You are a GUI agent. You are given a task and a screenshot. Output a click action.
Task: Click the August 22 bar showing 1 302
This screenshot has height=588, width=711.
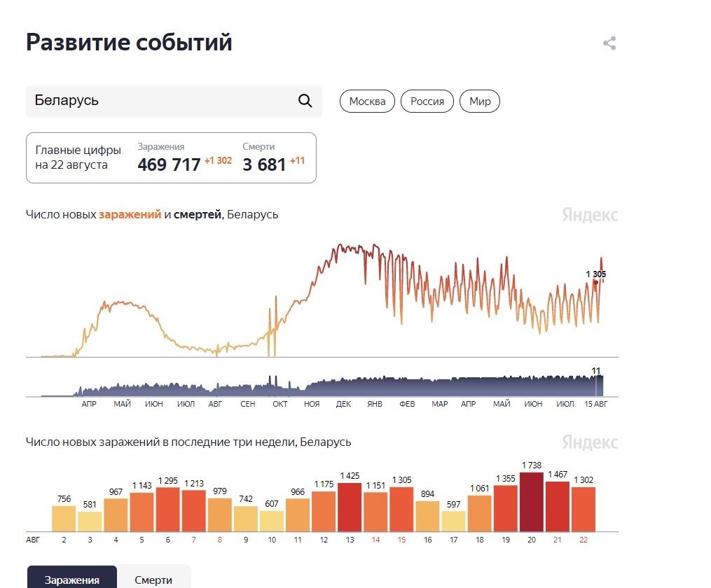584,509
